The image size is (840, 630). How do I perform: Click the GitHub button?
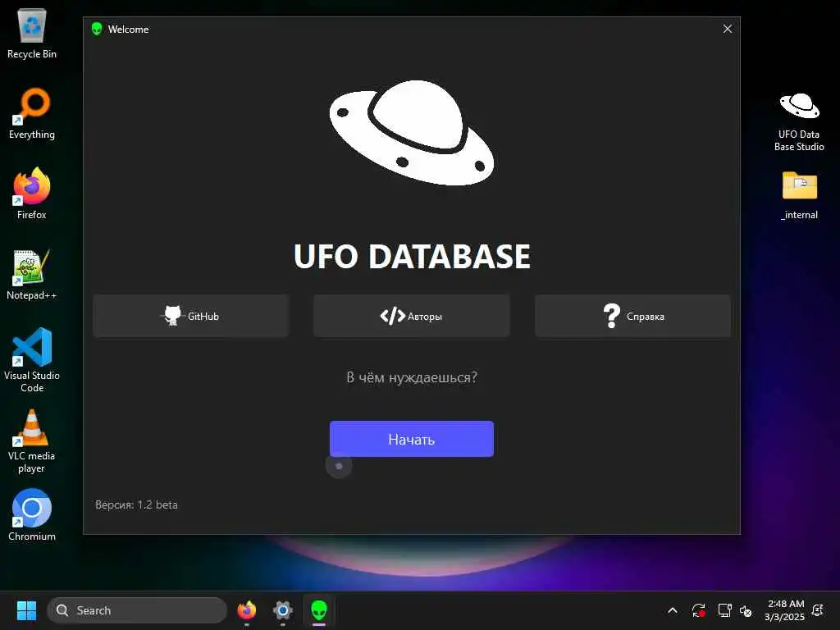190,316
